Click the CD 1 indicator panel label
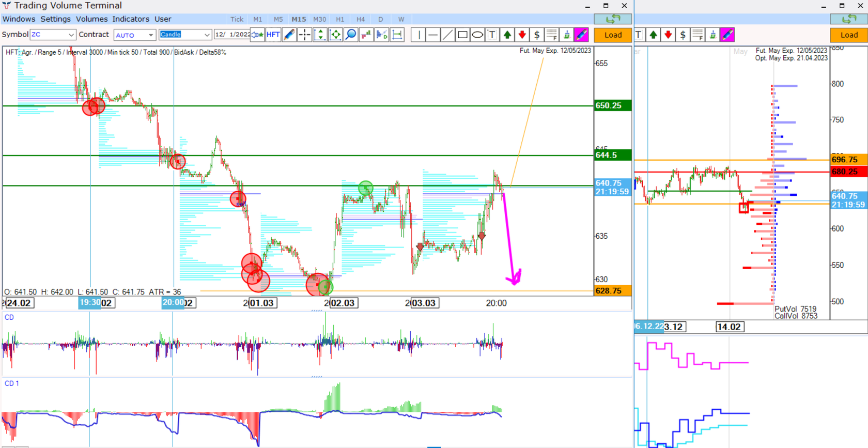The image size is (868, 448). click(x=11, y=383)
